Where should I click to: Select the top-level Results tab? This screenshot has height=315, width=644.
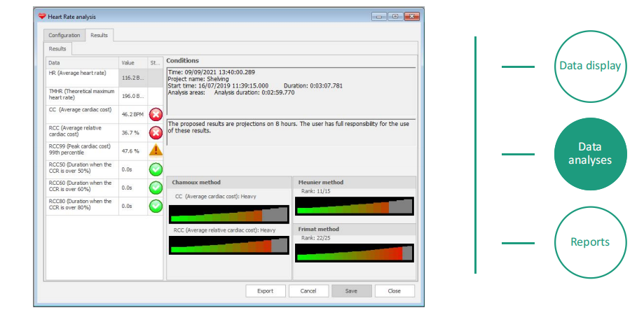(100, 35)
